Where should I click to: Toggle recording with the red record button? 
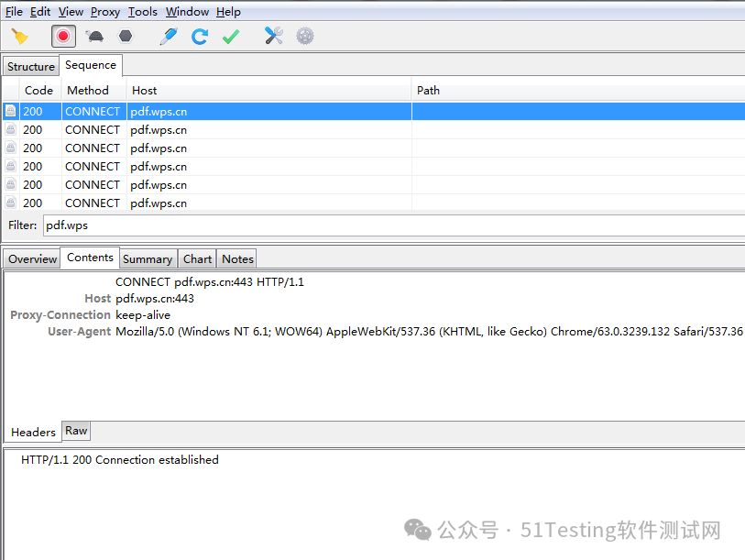pos(63,36)
